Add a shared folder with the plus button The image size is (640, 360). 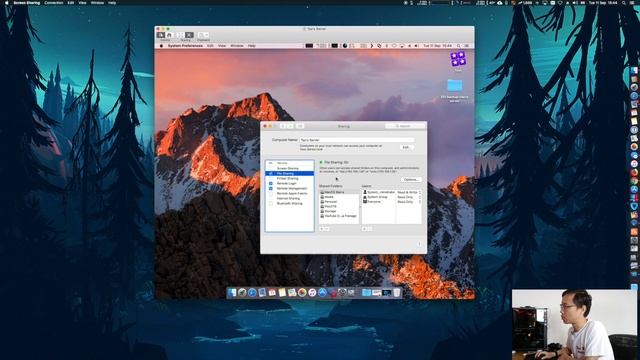click(322, 229)
